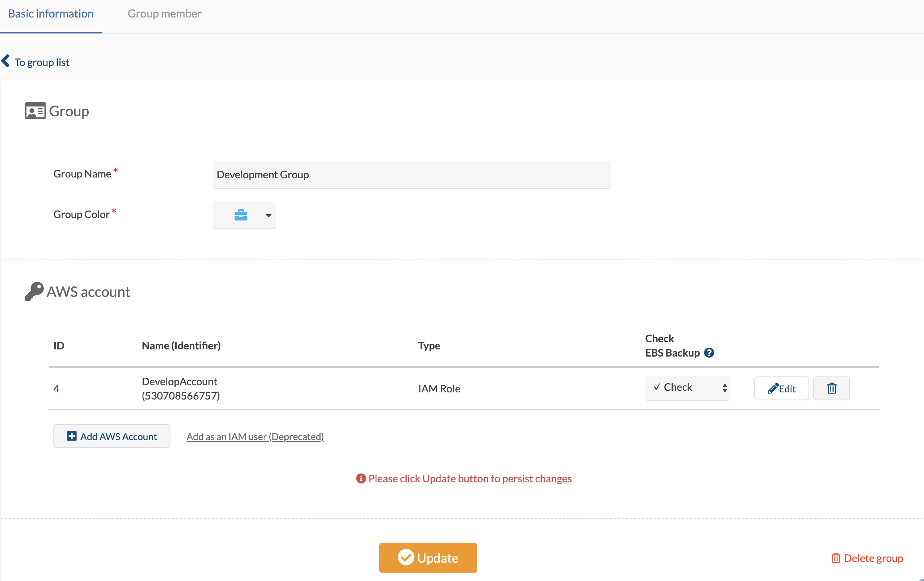The width and height of the screenshot is (924, 581).
Task: Click the warning info icon beside persist message
Action: (361, 478)
